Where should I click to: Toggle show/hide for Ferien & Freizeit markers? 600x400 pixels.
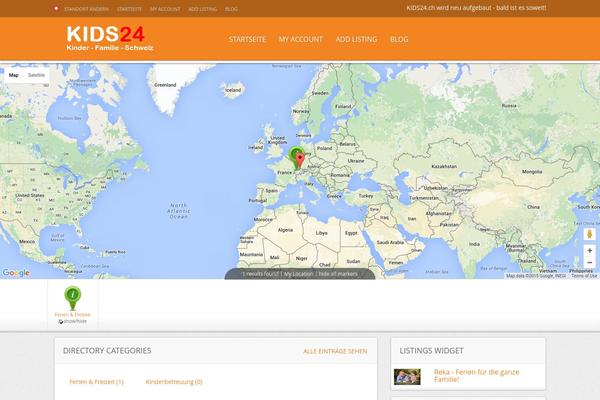[x=72, y=321]
